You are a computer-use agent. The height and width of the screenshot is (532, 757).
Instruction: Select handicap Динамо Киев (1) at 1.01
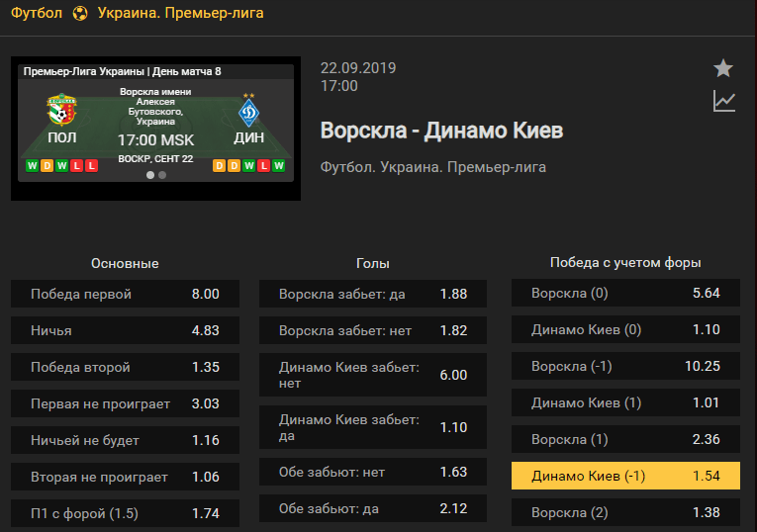click(625, 402)
